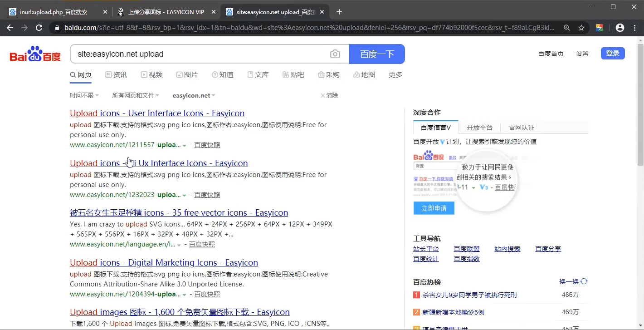Open 时间不限 time filter dropdown
Screen dimensions: 644x330
(84, 95)
